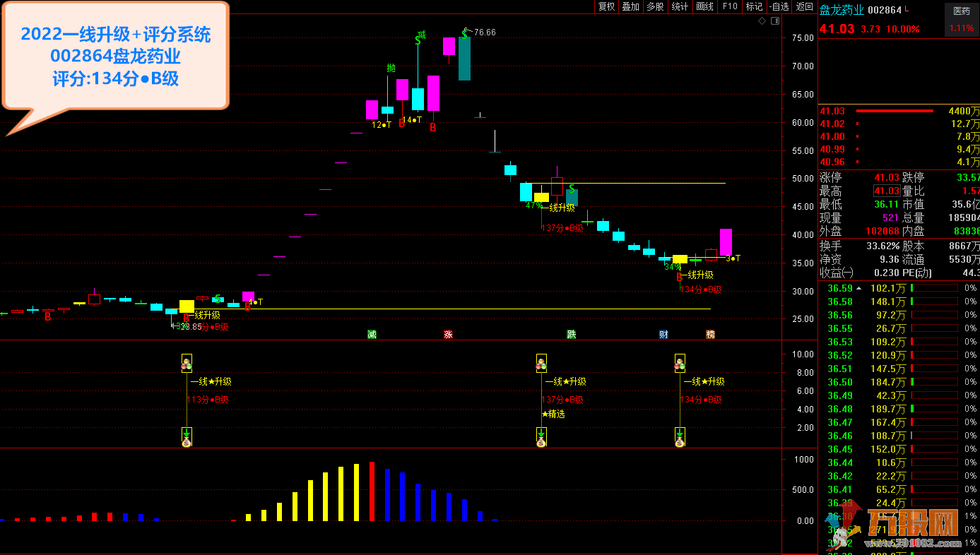Image resolution: width=980 pixels, height=555 pixels.
Task: Click the 最低 value 36.11
Action: [x=887, y=205]
